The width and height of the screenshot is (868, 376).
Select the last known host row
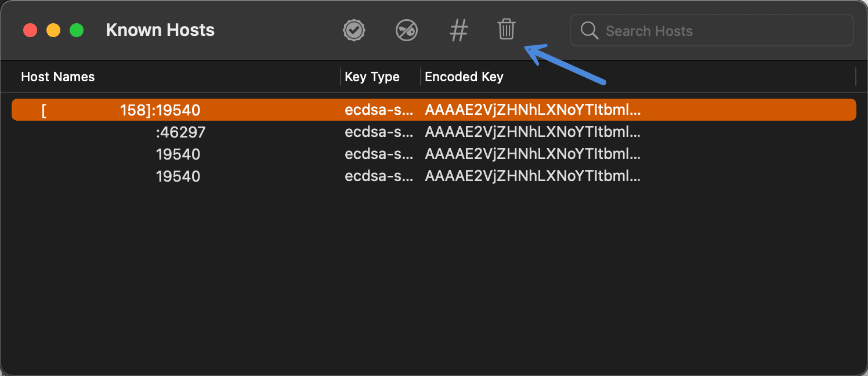178,176
